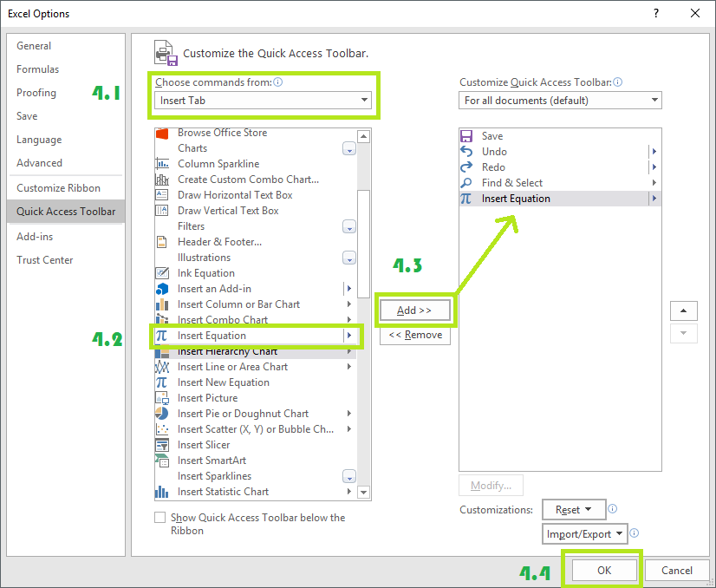The width and height of the screenshot is (716, 588).
Task: Expand Insert an Add-in submenu arrow
Action: pyautogui.click(x=349, y=289)
